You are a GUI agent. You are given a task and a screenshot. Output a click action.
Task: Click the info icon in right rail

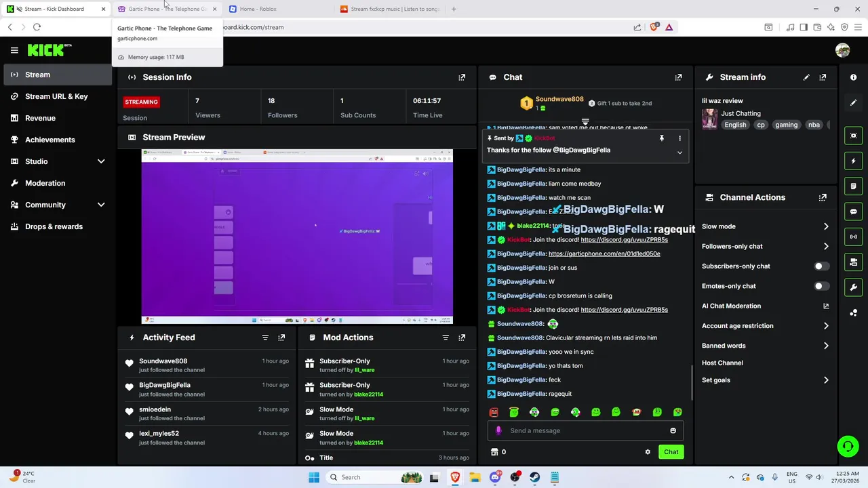point(854,77)
